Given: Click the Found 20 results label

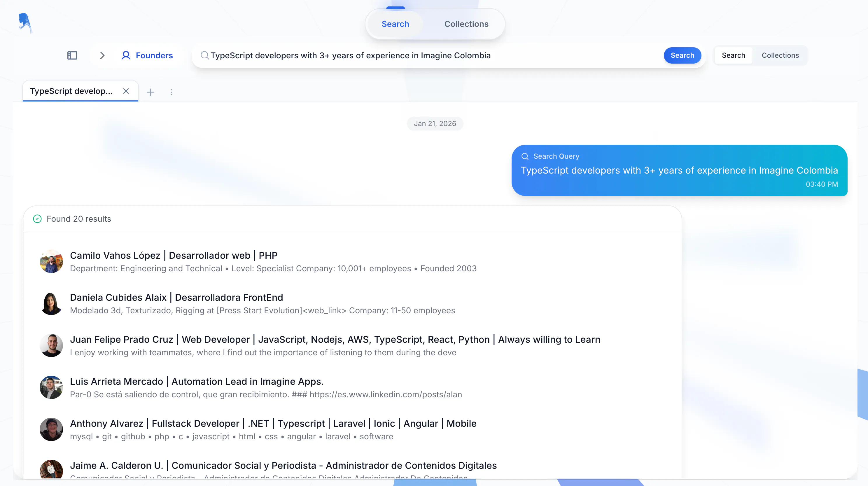Looking at the screenshot, I should 79,219.
